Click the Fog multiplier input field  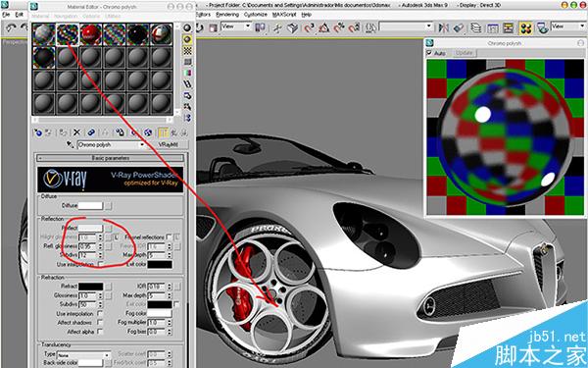point(157,323)
